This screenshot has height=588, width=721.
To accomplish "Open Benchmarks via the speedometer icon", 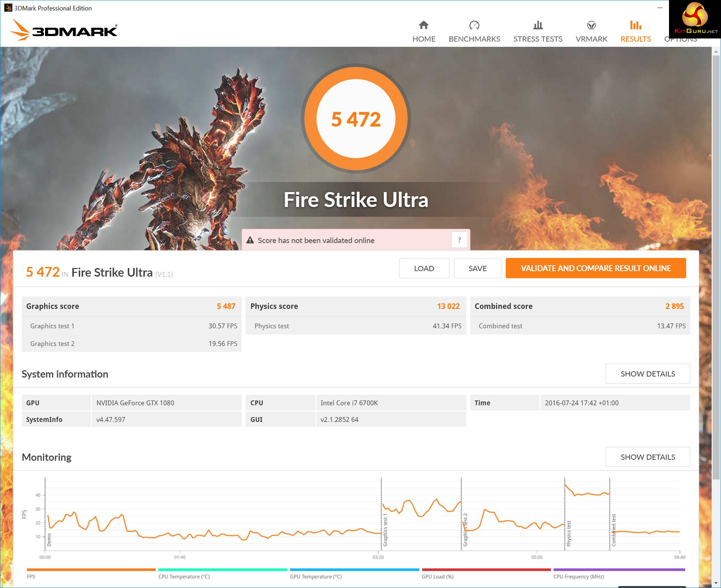I will [x=474, y=25].
